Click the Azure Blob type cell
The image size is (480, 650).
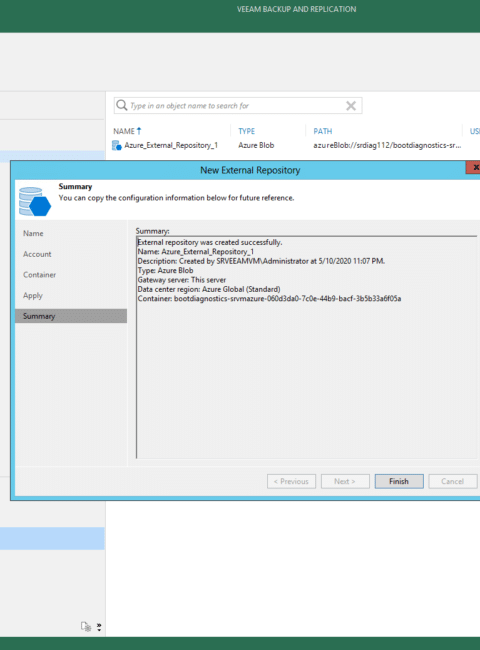(x=256, y=146)
